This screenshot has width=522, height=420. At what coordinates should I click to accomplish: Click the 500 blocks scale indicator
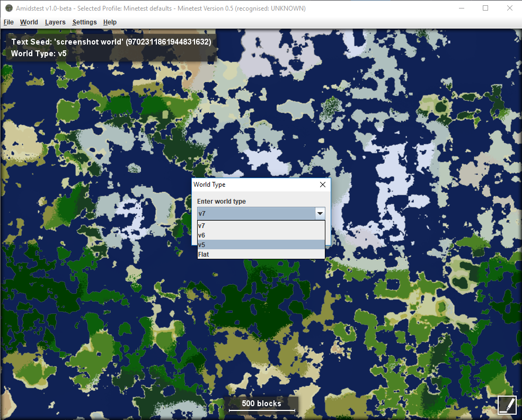pyautogui.click(x=261, y=405)
